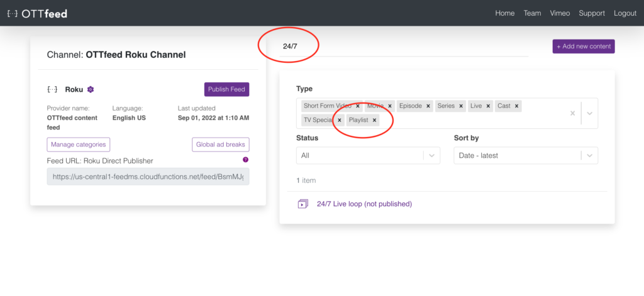Image resolution: width=644 pixels, height=296 pixels.
Task: Open the Status dropdown showing All
Action: (x=368, y=155)
